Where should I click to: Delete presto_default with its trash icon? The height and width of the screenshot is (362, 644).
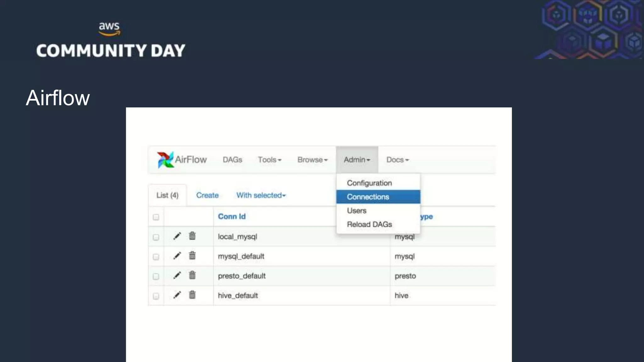192,275
